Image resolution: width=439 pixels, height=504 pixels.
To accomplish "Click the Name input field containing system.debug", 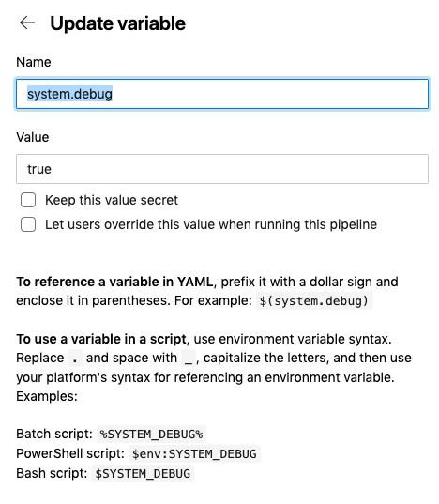I will click(222, 94).
